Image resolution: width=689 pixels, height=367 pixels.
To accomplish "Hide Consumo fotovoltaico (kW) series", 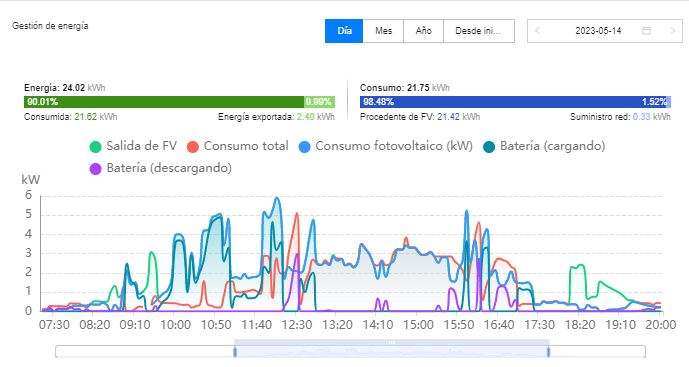I will click(x=385, y=146).
